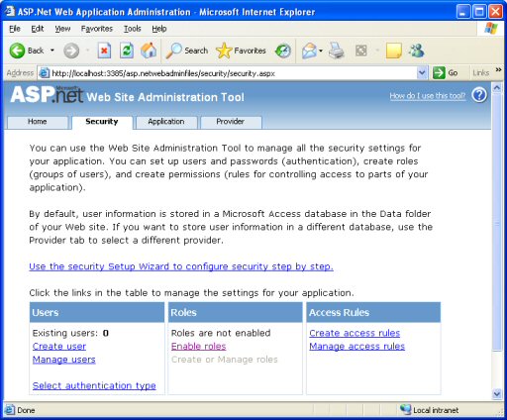
Task: Click the blue help question mark icon
Action: tap(479, 95)
